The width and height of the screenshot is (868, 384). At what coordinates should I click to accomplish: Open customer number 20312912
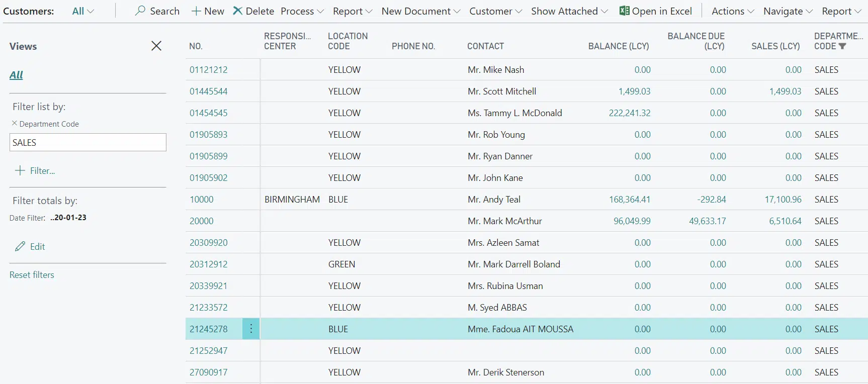point(209,264)
